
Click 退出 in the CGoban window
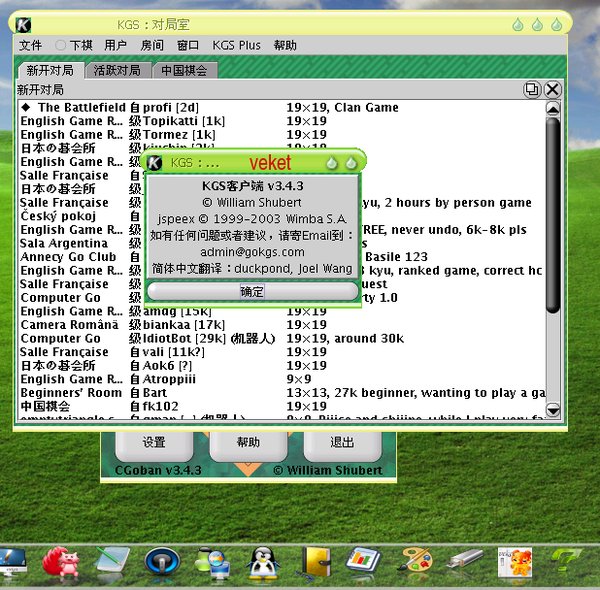point(342,444)
